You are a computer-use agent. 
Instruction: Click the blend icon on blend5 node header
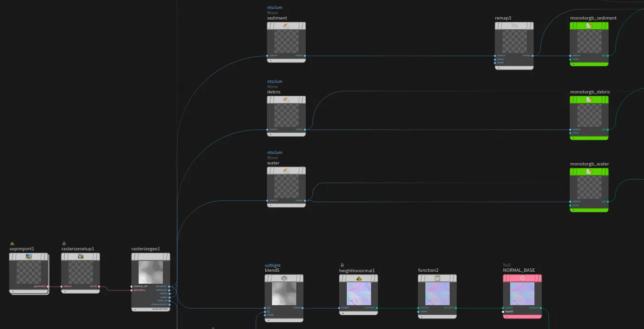click(284, 278)
